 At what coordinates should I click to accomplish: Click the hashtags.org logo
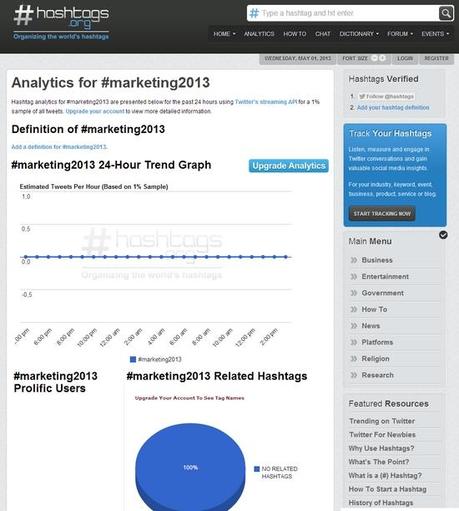point(62,17)
